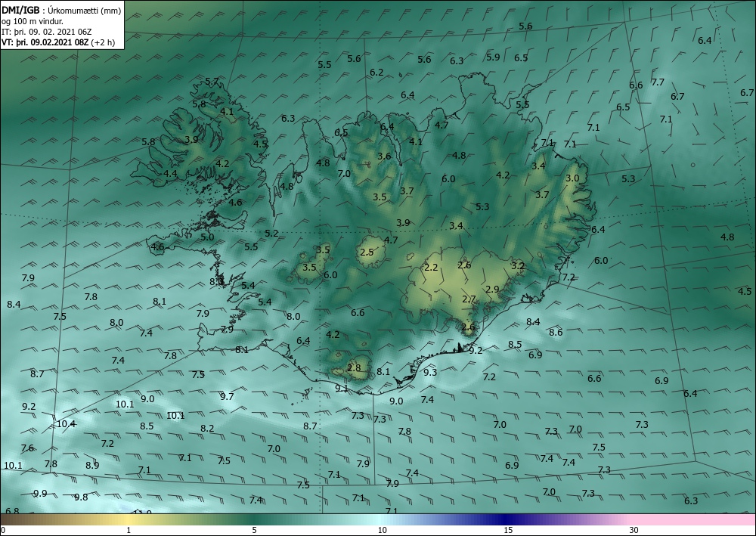Click the 8.2 value on the map

tap(207, 428)
